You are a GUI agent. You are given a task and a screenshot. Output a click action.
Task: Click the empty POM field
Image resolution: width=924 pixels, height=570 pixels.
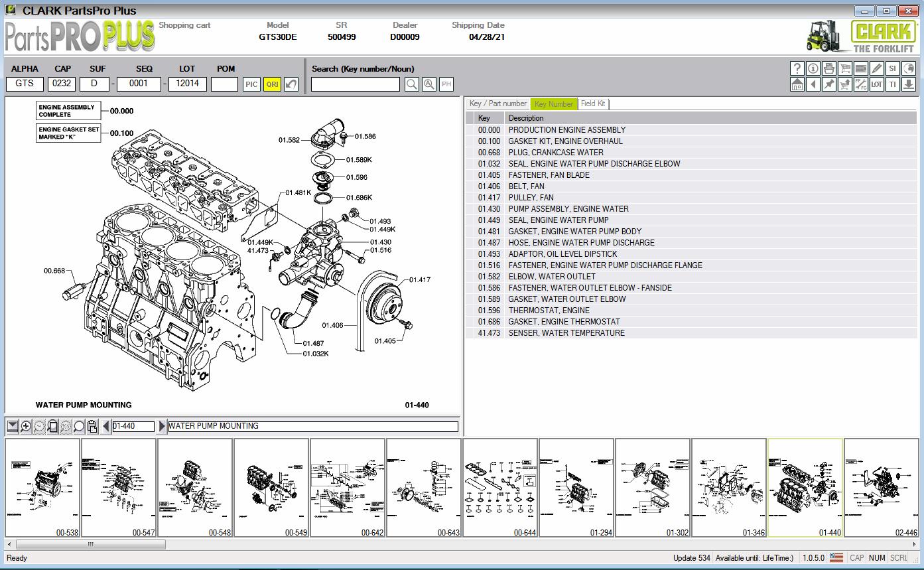[x=225, y=84]
